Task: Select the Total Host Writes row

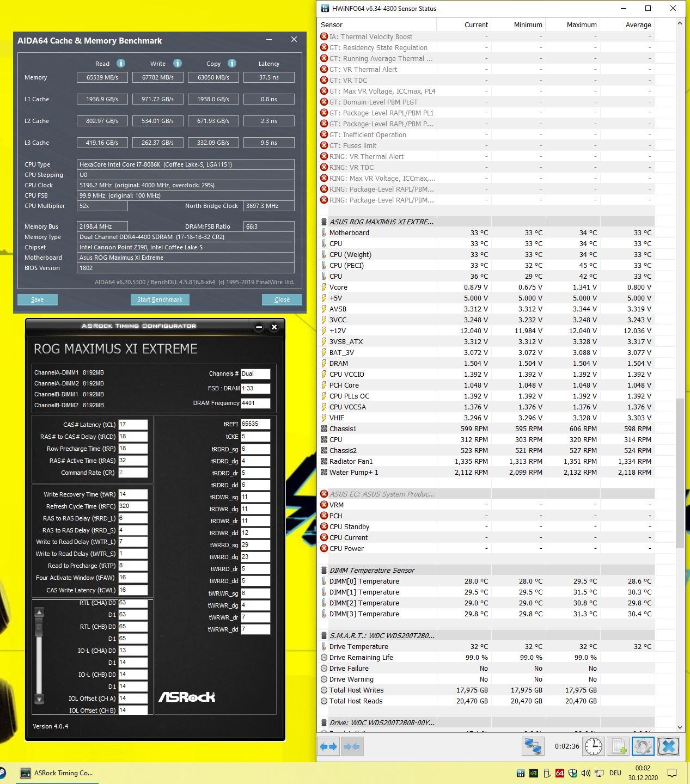Action: click(x=486, y=690)
